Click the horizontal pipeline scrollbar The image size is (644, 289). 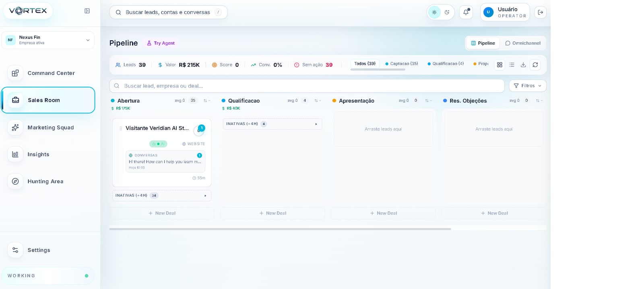(280, 229)
